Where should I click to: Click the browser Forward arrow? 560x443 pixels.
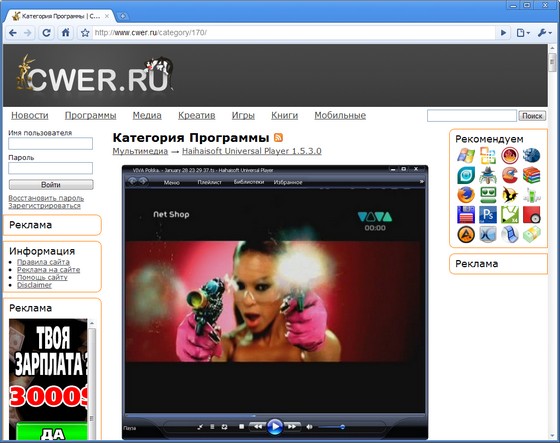point(28,33)
